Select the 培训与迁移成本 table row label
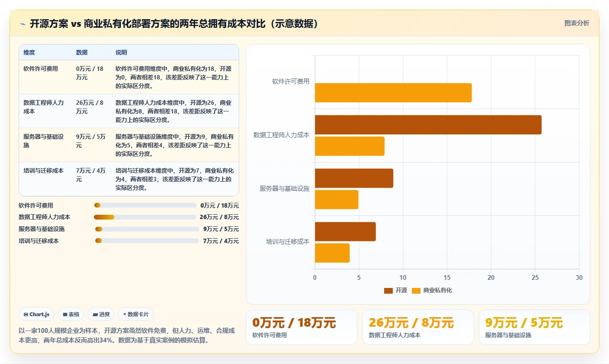Screen dimensions: 609x364 (x=44, y=171)
